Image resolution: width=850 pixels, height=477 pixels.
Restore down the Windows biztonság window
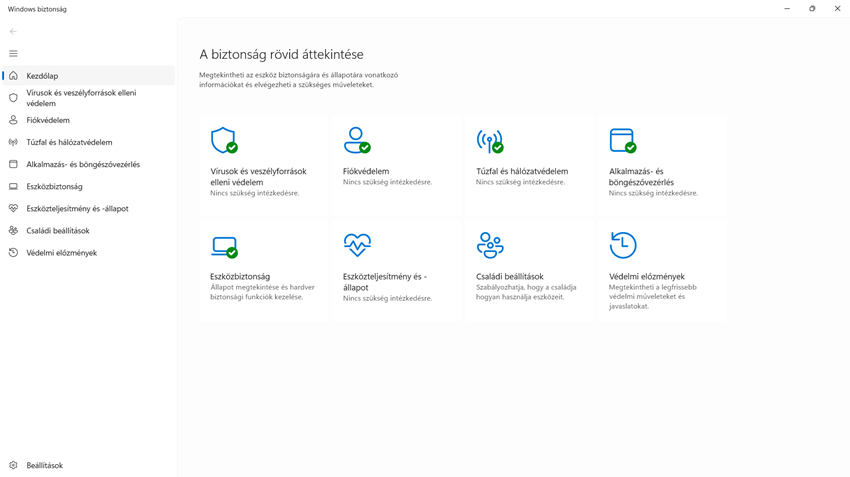(812, 9)
